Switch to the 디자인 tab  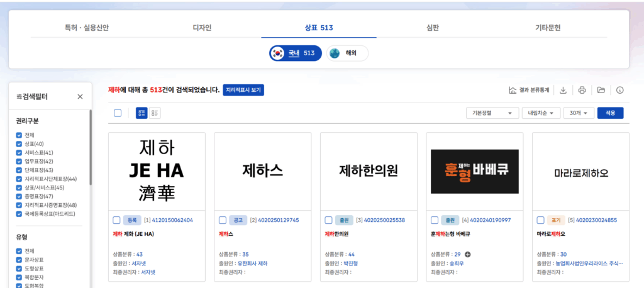point(202,28)
